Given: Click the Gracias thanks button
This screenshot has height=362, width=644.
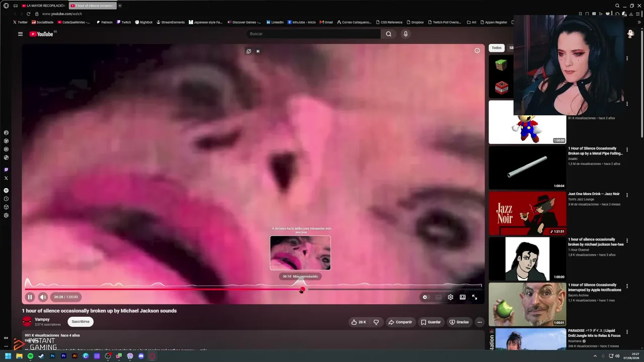Looking at the screenshot, I should (459, 322).
